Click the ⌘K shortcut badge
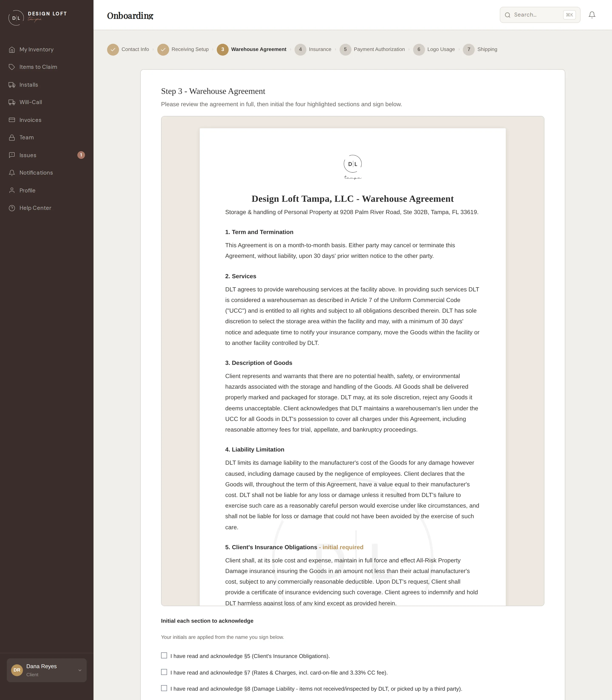The width and height of the screenshot is (612, 700). point(569,15)
